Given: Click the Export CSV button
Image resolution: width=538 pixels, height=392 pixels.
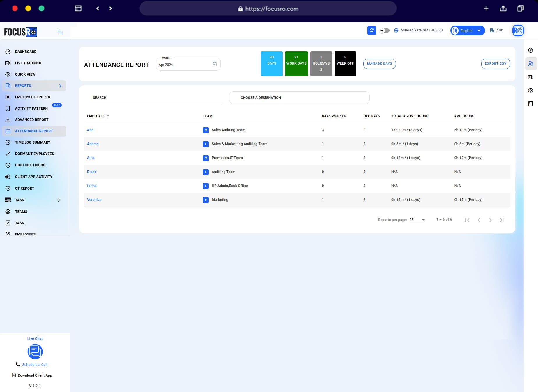Looking at the screenshot, I should tap(495, 63).
